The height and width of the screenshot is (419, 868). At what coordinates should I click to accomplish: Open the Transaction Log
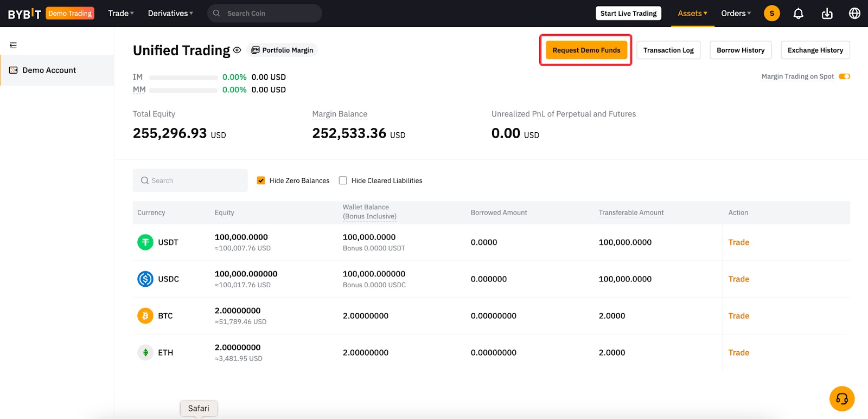point(668,50)
